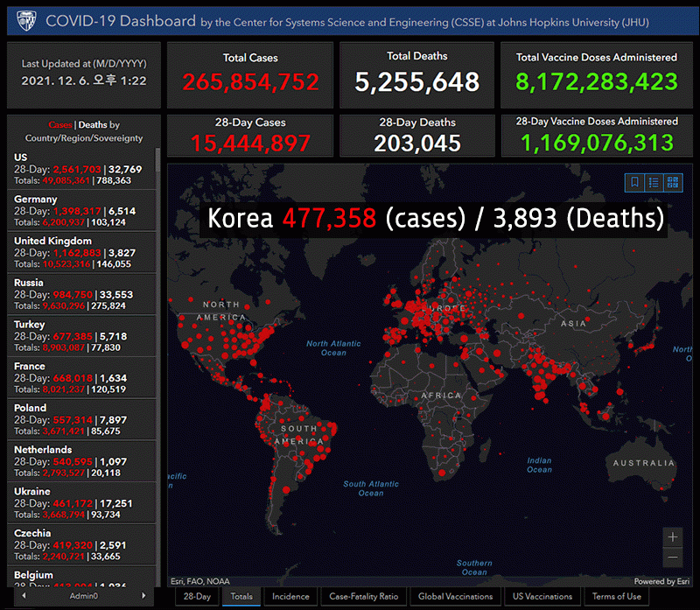
Task: Select Poland in the country list
Action: [x=81, y=419]
